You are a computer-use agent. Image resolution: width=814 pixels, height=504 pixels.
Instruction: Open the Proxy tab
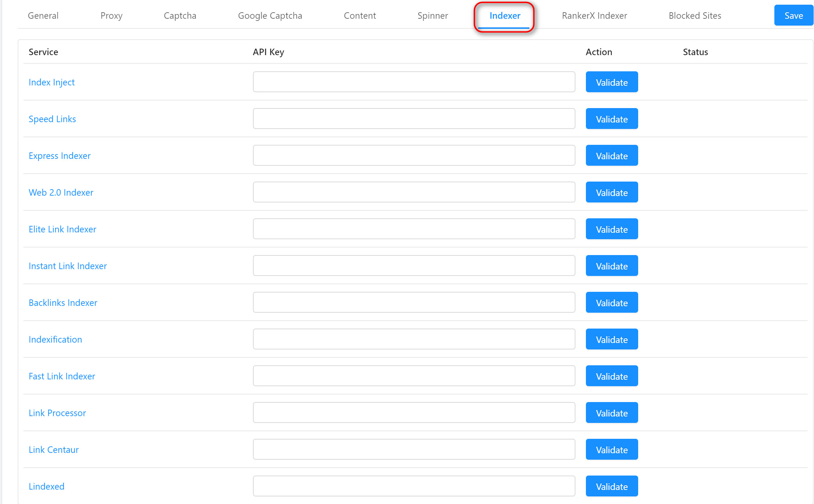112,15
